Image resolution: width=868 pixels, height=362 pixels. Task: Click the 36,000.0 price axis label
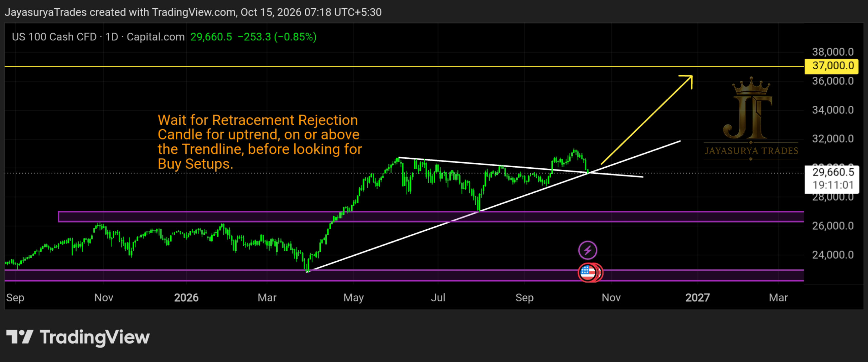[833, 81]
